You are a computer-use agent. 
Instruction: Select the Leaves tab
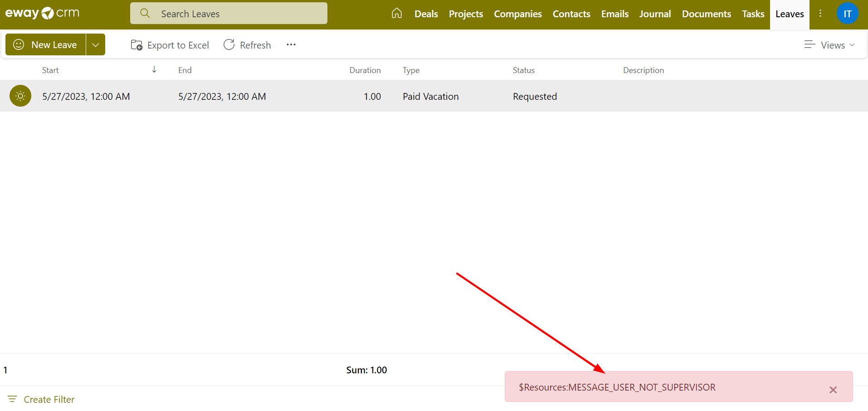[x=790, y=14]
